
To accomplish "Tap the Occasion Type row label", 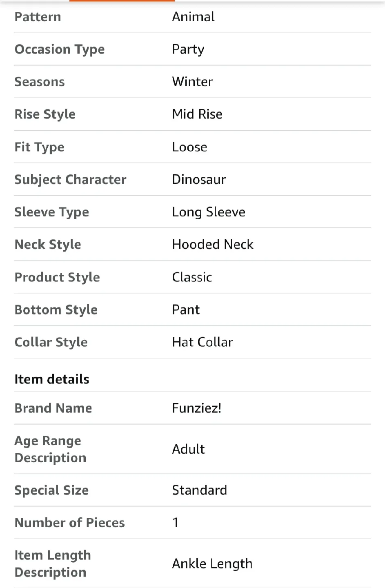I will tap(60, 49).
